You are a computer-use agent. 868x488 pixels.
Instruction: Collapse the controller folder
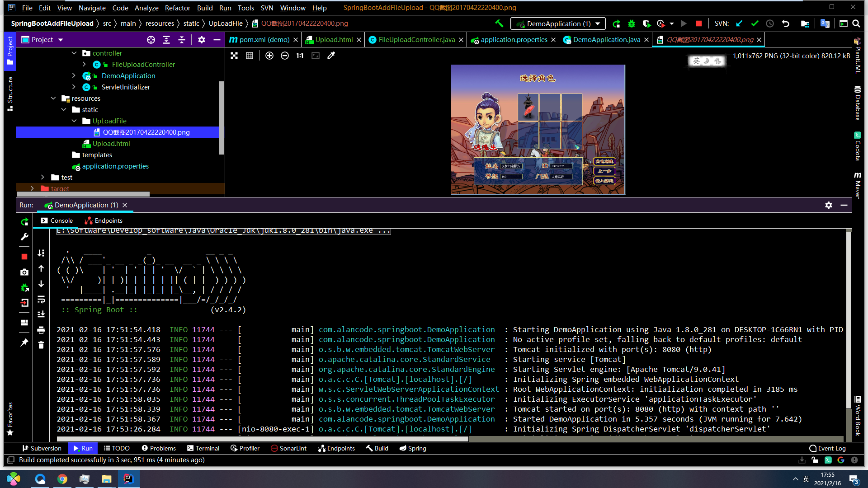tap(74, 53)
